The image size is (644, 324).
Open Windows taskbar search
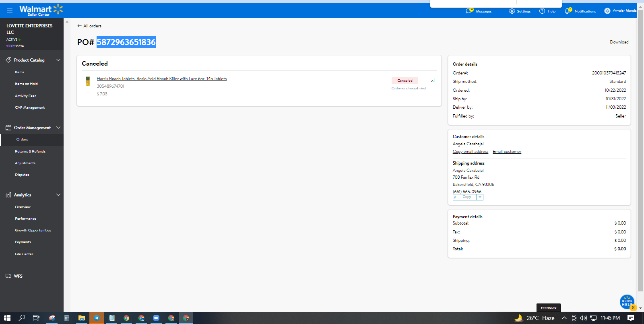click(22, 318)
